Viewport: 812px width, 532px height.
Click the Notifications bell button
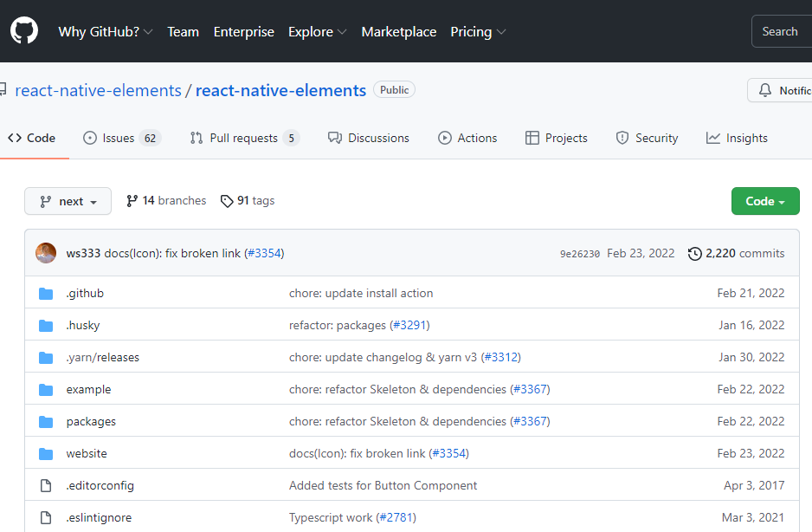tap(779, 90)
